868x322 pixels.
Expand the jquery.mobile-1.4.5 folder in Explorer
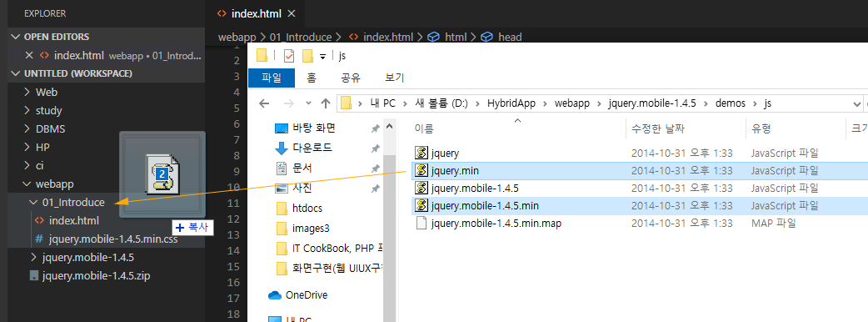(x=34, y=257)
